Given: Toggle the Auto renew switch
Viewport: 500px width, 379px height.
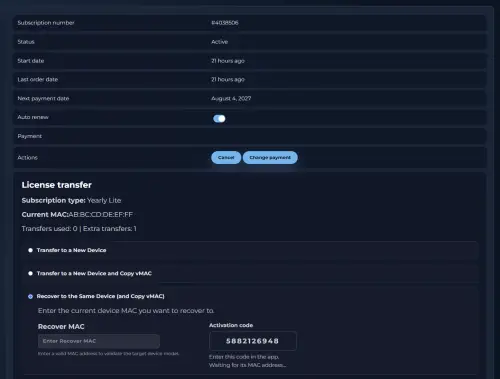Looking at the screenshot, I should point(219,119).
